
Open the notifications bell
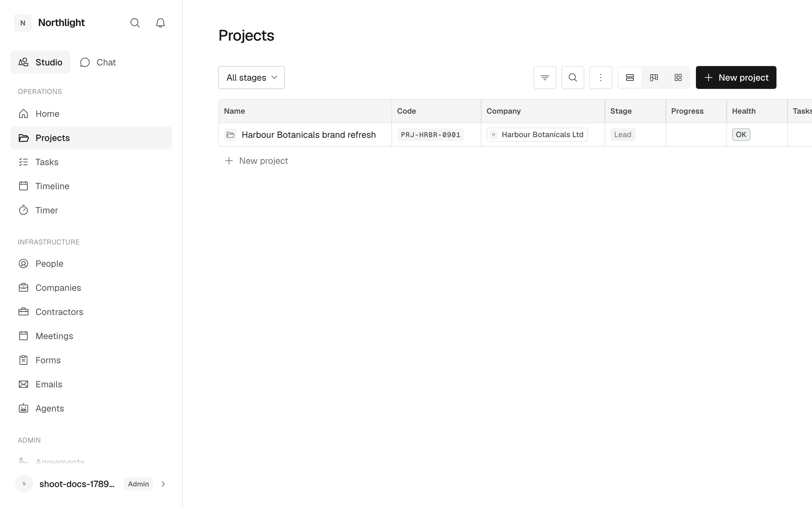tap(160, 23)
